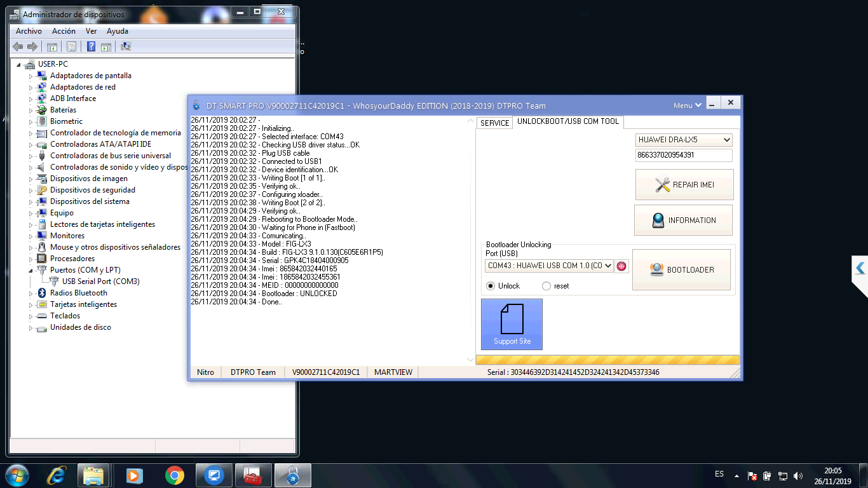Open Windows Explorer from the taskbar
The width and height of the screenshot is (868, 488).
click(x=93, y=475)
